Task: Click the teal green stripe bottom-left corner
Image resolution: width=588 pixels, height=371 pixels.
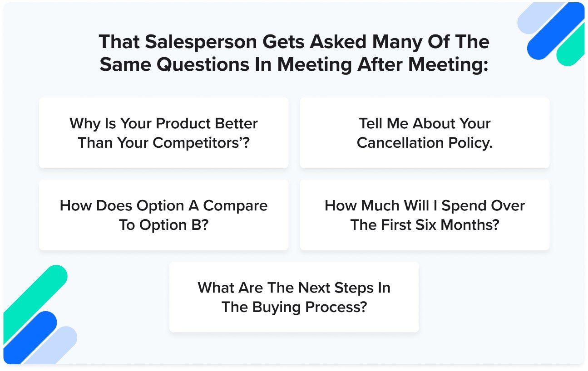Action: click(32, 293)
